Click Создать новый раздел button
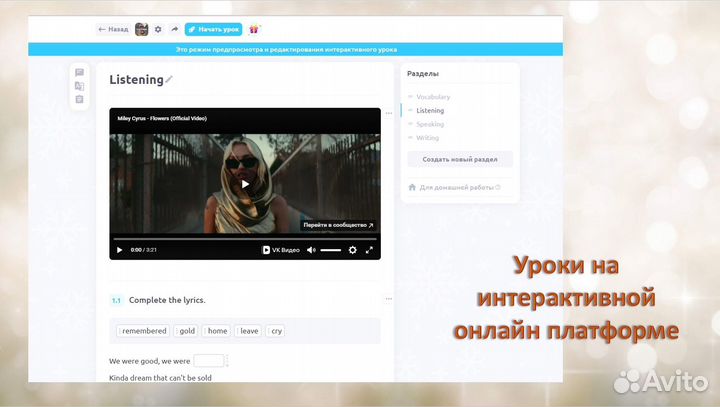 click(460, 159)
